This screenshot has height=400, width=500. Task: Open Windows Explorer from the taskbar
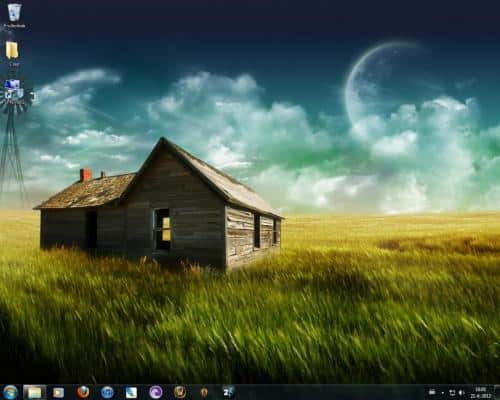35,392
